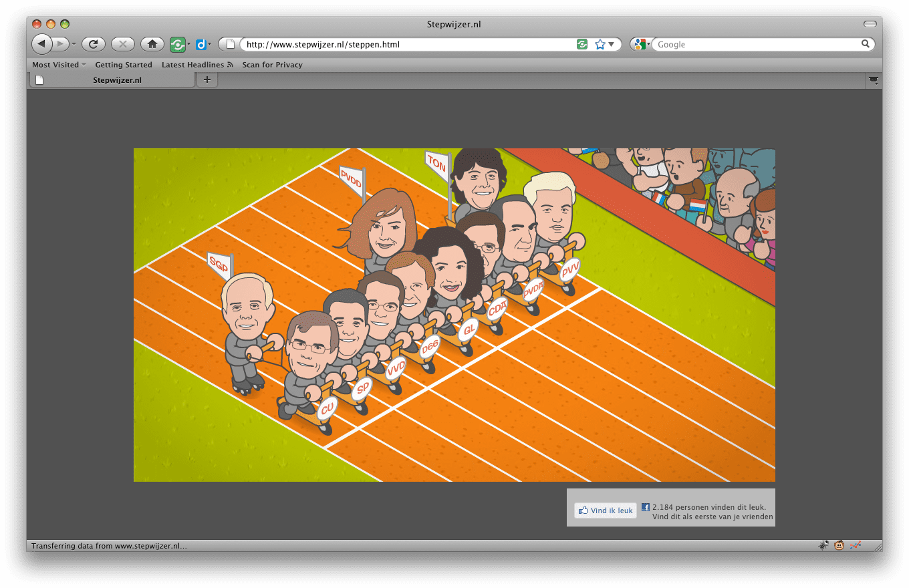The height and width of the screenshot is (588, 909).
Task: Click the monkey face icon in the status bar
Action: (839, 545)
